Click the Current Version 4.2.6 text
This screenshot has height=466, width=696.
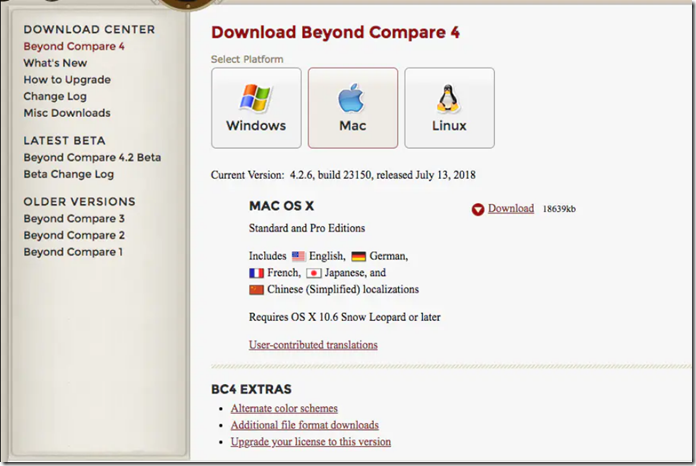coord(343,175)
